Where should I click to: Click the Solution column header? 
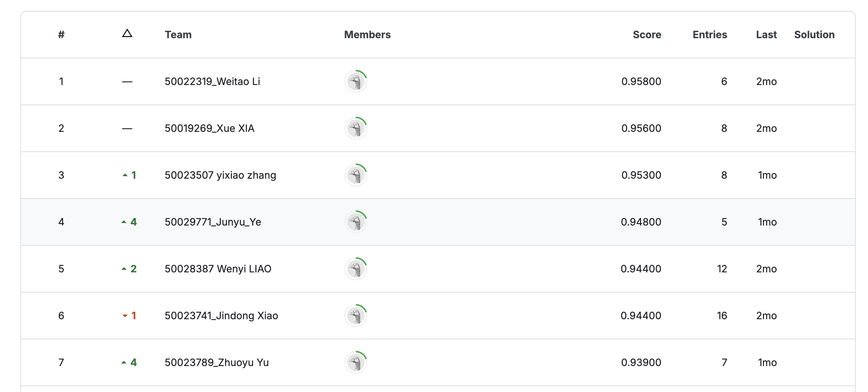(x=814, y=35)
